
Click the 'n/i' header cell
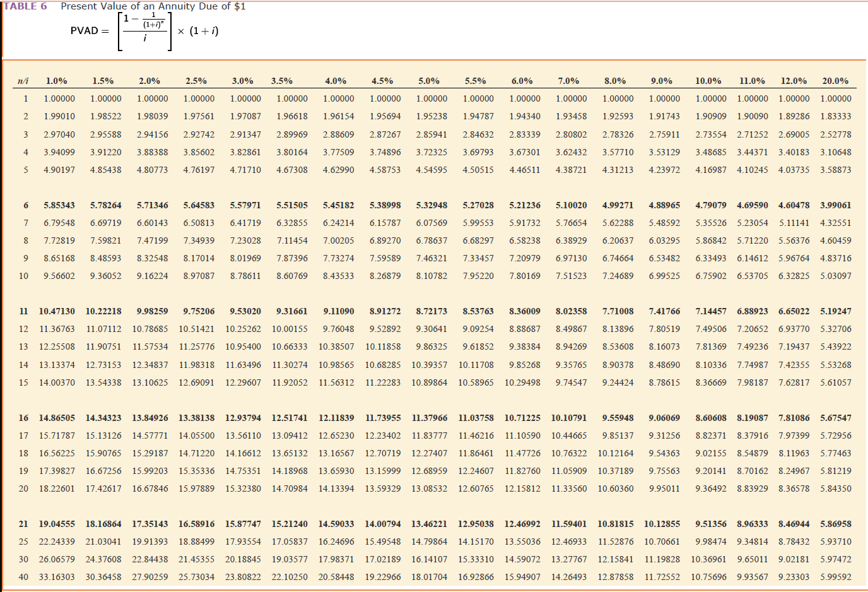pyautogui.click(x=23, y=81)
